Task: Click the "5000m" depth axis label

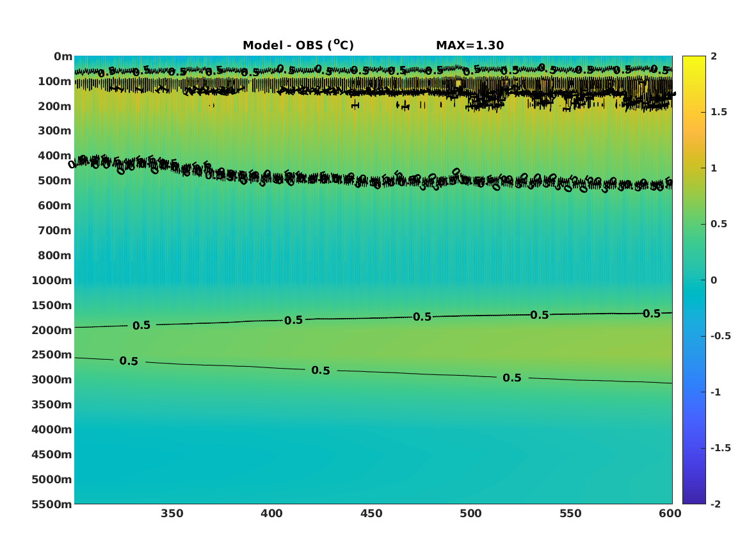Action: (x=52, y=479)
